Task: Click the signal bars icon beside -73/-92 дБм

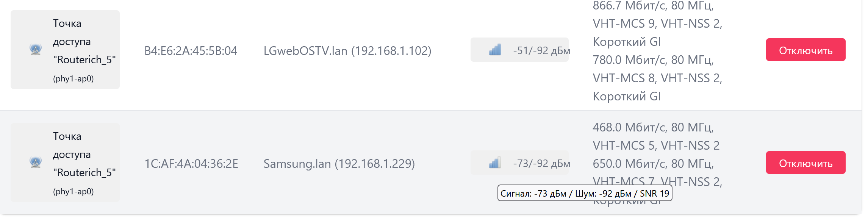Action: pyautogui.click(x=495, y=163)
